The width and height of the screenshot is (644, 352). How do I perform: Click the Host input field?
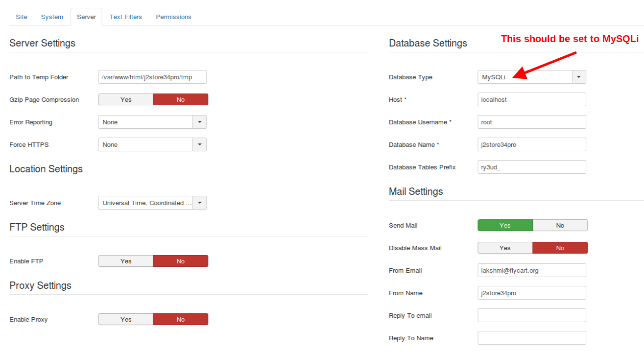[x=531, y=99]
